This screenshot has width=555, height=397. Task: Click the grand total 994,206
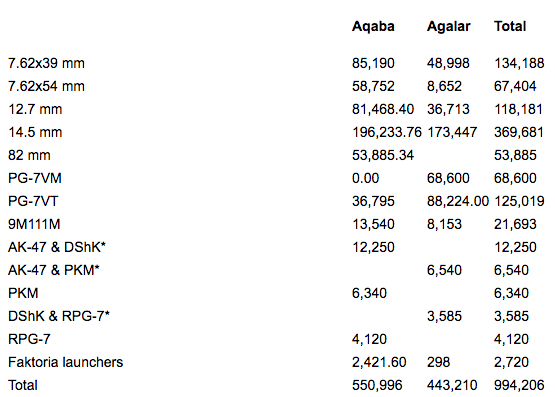[x=519, y=385]
